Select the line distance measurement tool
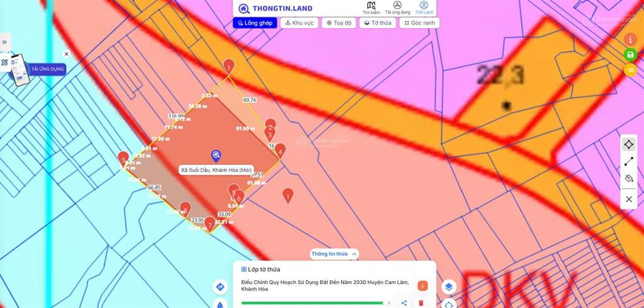The image size is (644, 308). coord(629,162)
